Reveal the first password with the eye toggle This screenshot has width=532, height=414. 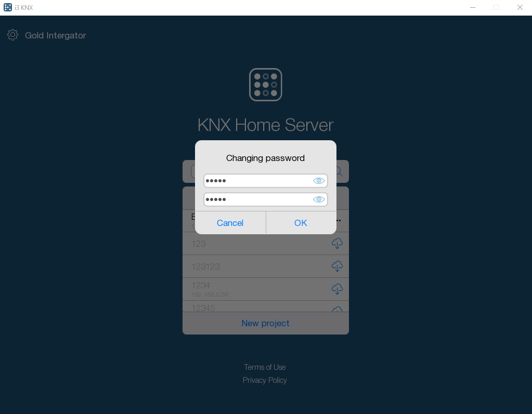pyautogui.click(x=318, y=180)
